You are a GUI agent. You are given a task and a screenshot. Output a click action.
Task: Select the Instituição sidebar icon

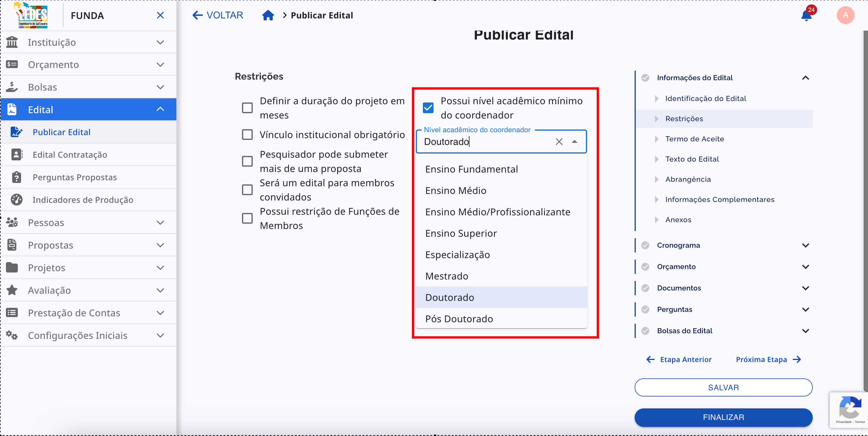tap(12, 42)
